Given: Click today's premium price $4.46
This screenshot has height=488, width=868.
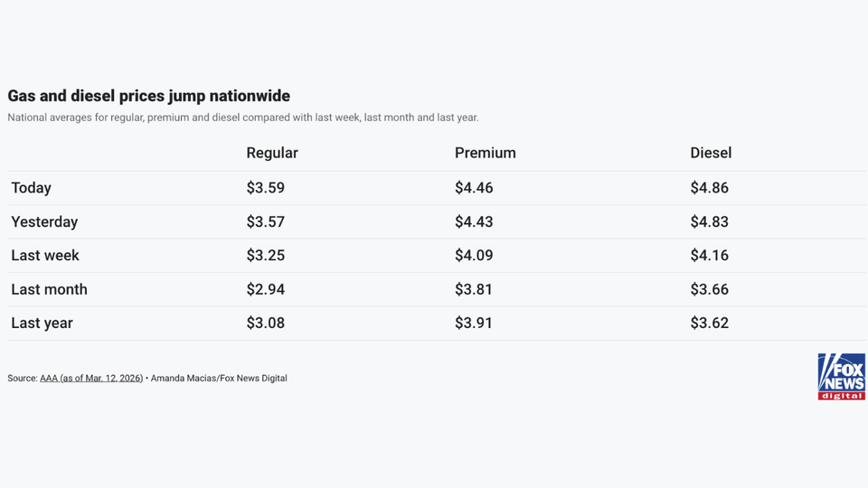Looking at the screenshot, I should pos(474,188).
